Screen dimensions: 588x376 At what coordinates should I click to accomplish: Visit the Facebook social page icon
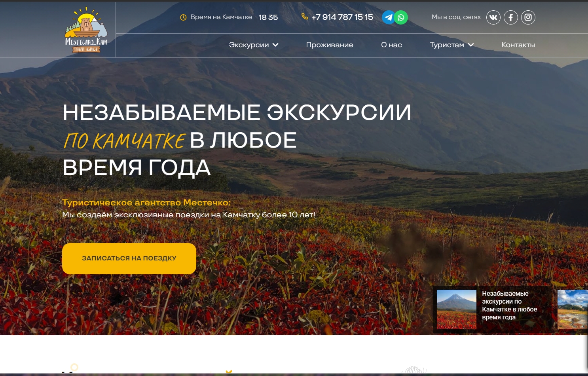click(x=511, y=17)
